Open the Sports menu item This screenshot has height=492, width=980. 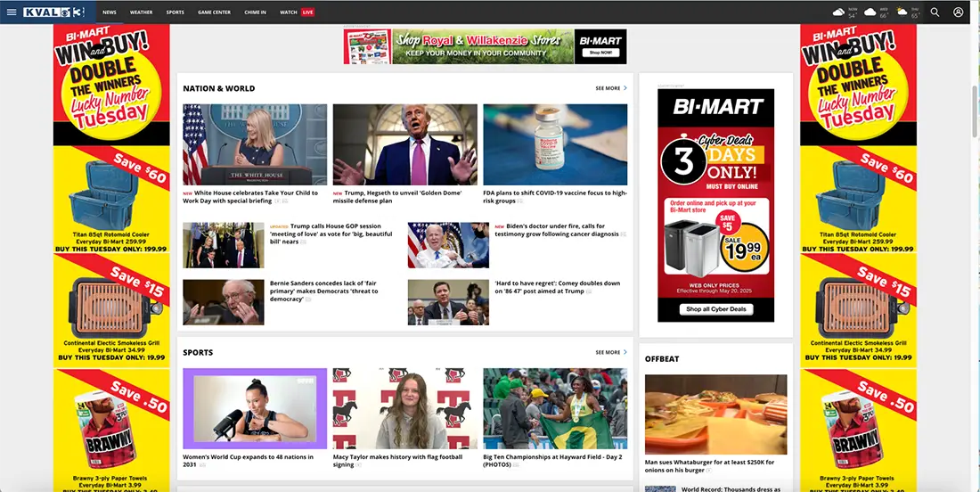[175, 12]
